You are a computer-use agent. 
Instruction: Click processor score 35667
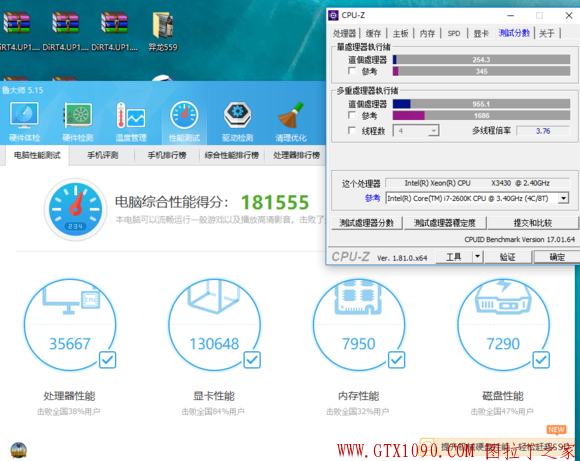70,344
